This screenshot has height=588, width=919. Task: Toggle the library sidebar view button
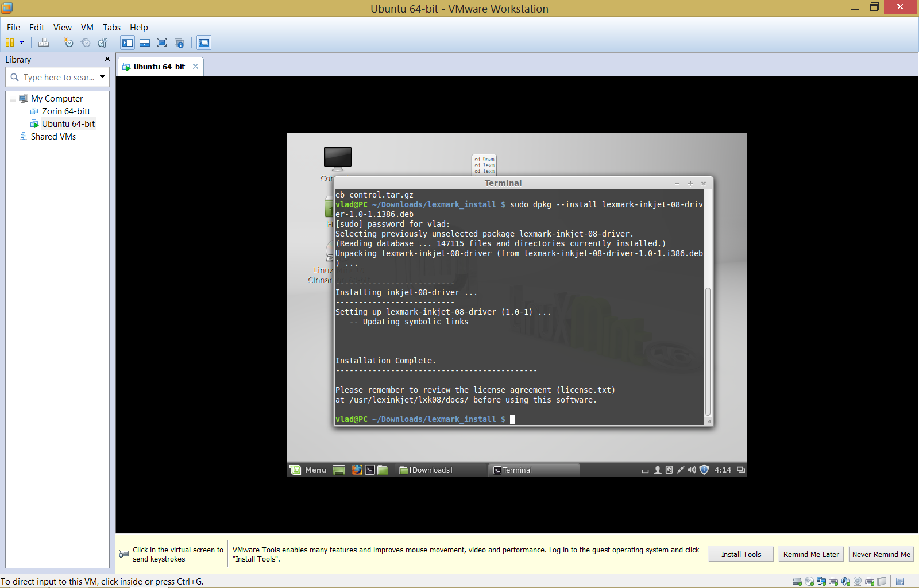(x=128, y=42)
